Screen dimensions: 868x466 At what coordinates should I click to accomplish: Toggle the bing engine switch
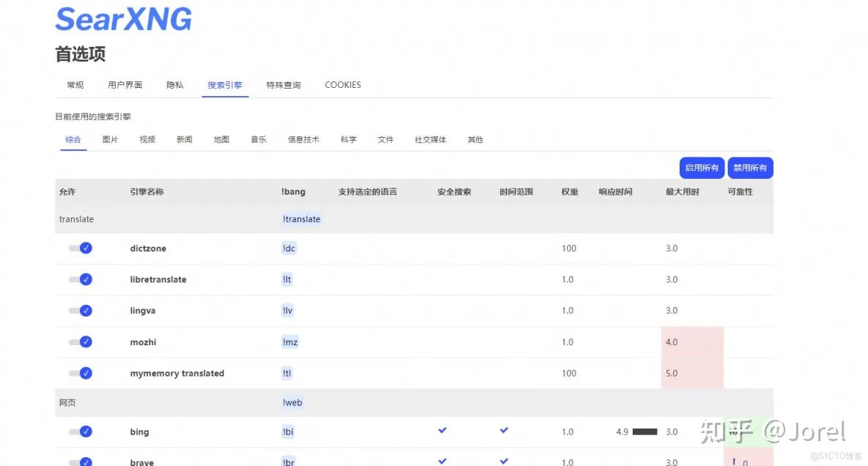[80, 432]
